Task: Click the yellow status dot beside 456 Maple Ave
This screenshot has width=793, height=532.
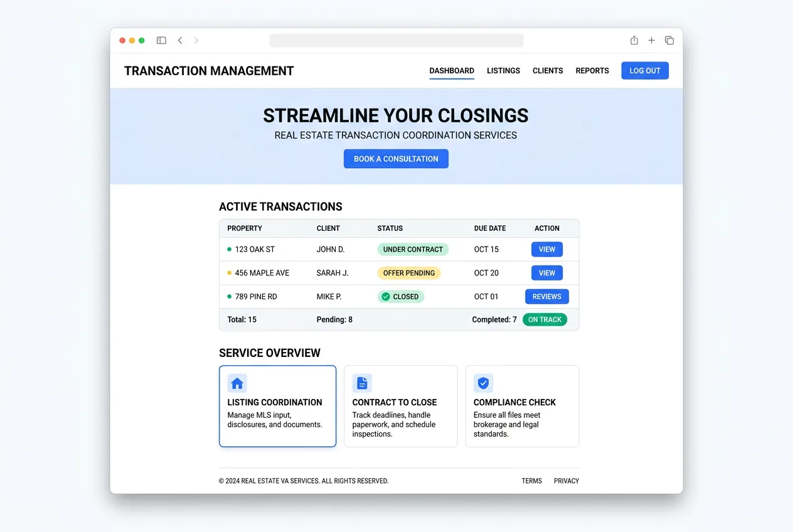Action: [229, 272]
